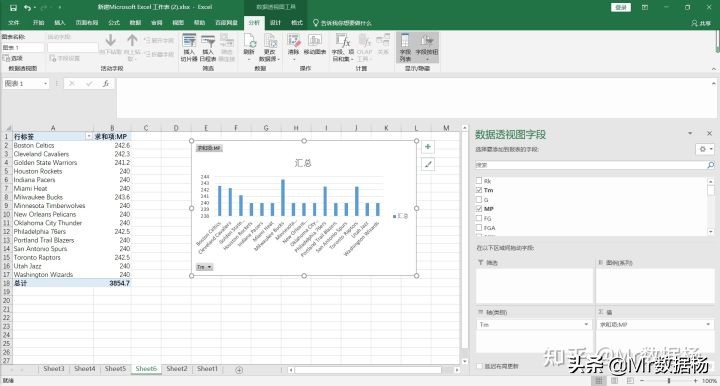The image size is (720, 386).
Task: Click Page Layout view icon in status bar
Action: tap(614, 380)
